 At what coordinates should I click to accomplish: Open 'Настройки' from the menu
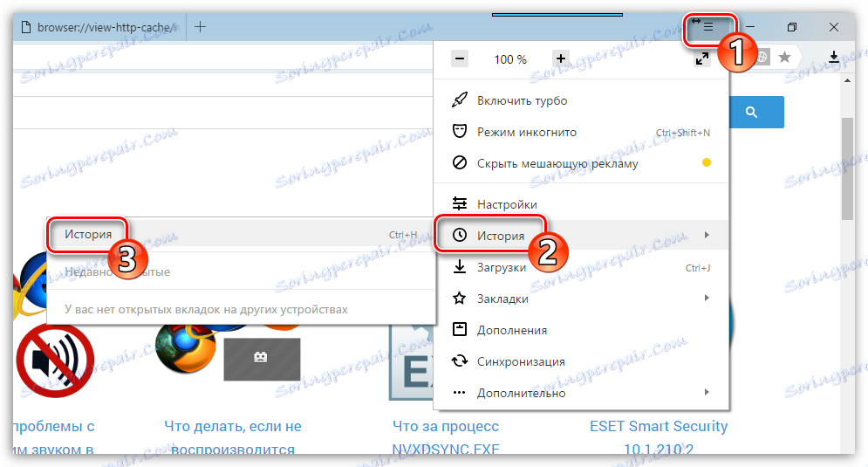(507, 204)
